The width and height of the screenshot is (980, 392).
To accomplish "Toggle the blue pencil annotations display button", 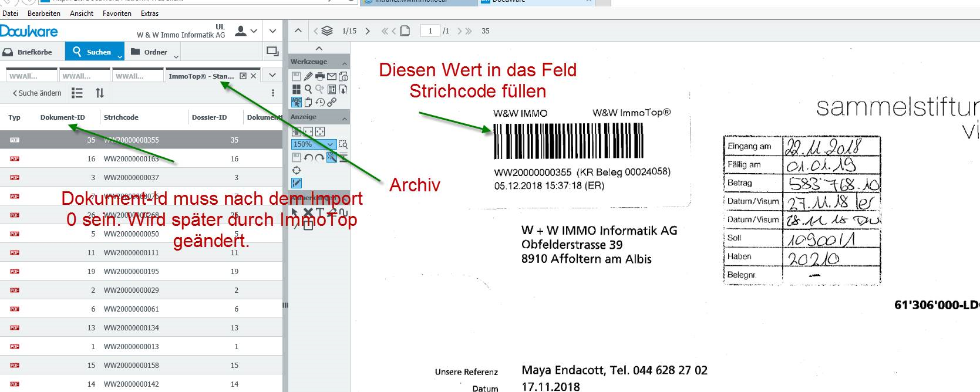I will point(297,183).
